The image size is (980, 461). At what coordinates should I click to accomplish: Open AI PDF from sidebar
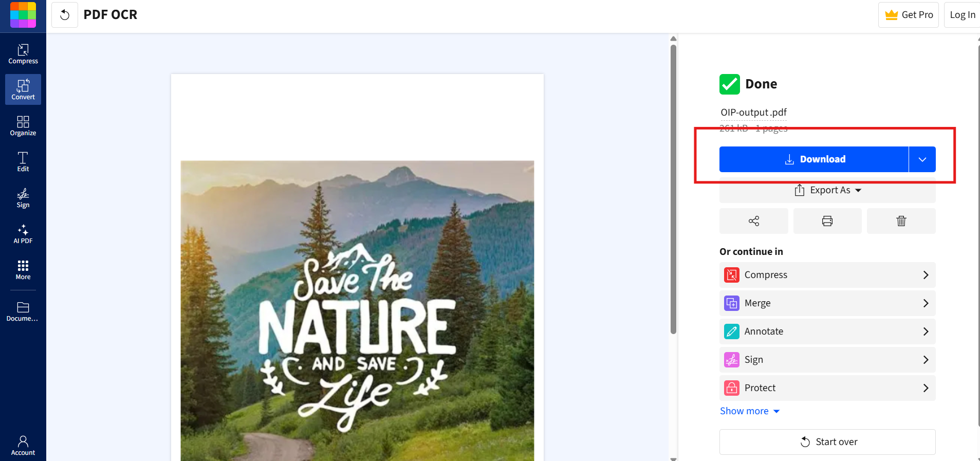click(23, 233)
